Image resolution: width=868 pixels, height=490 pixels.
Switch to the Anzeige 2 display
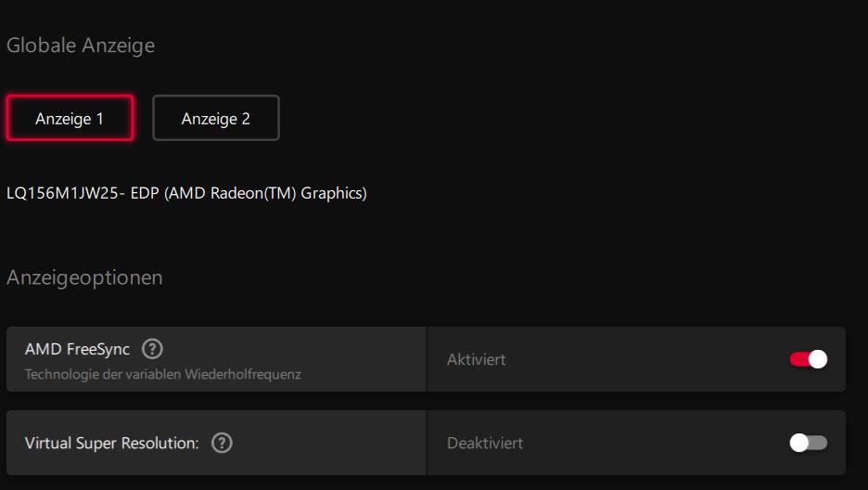tap(216, 118)
